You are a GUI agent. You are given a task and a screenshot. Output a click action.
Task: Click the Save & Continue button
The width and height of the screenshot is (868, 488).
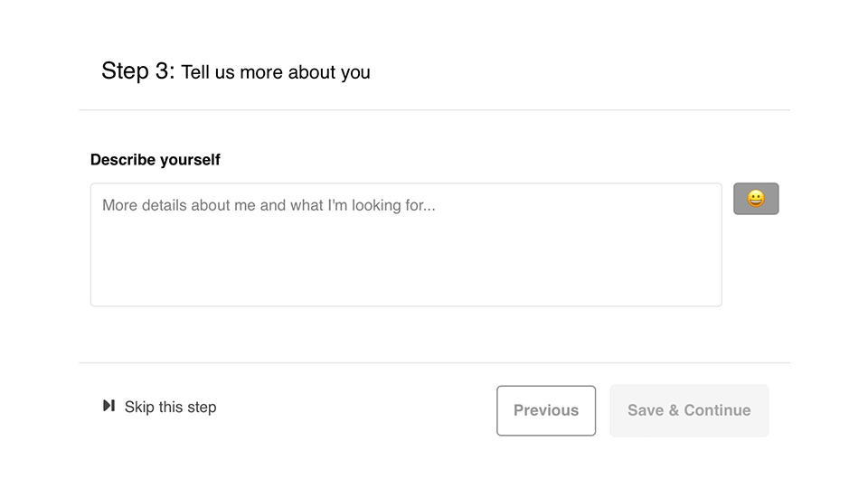pos(689,410)
